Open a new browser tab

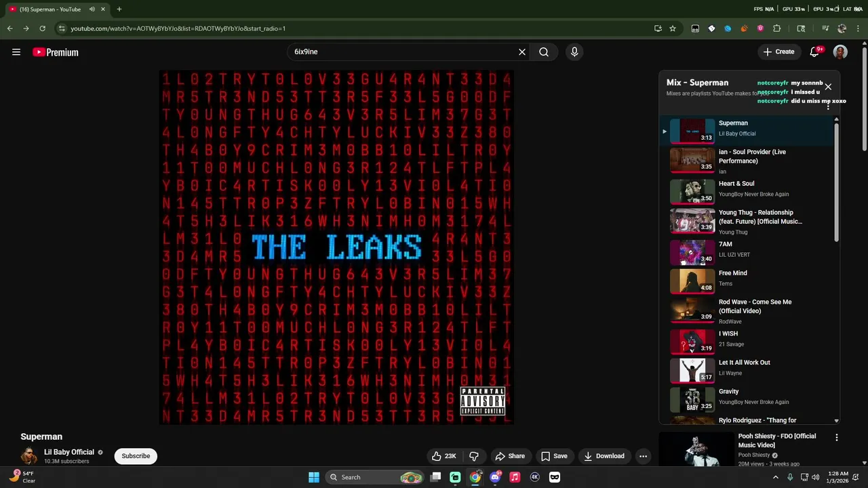[x=119, y=9]
